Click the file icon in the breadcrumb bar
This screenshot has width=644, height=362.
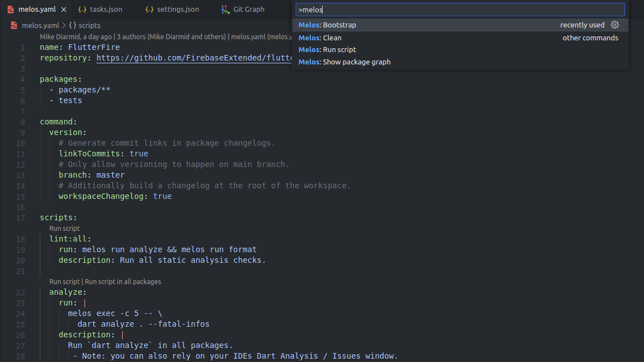pos(13,25)
